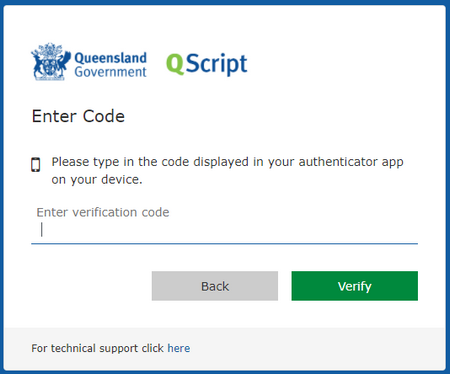The height and width of the screenshot is (374, 450).
Task: Open technical support via 'here' link
Action: (179, 348)
